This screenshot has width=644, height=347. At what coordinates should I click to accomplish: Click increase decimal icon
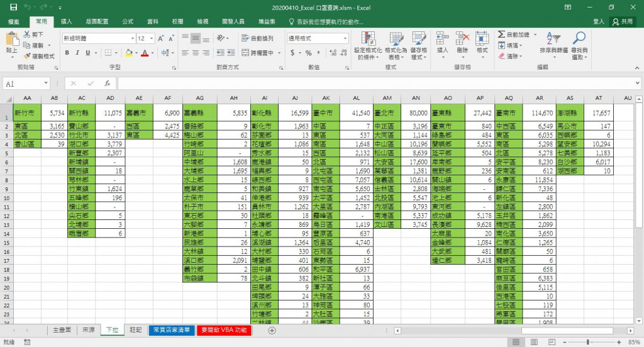(x=333, y=53)
